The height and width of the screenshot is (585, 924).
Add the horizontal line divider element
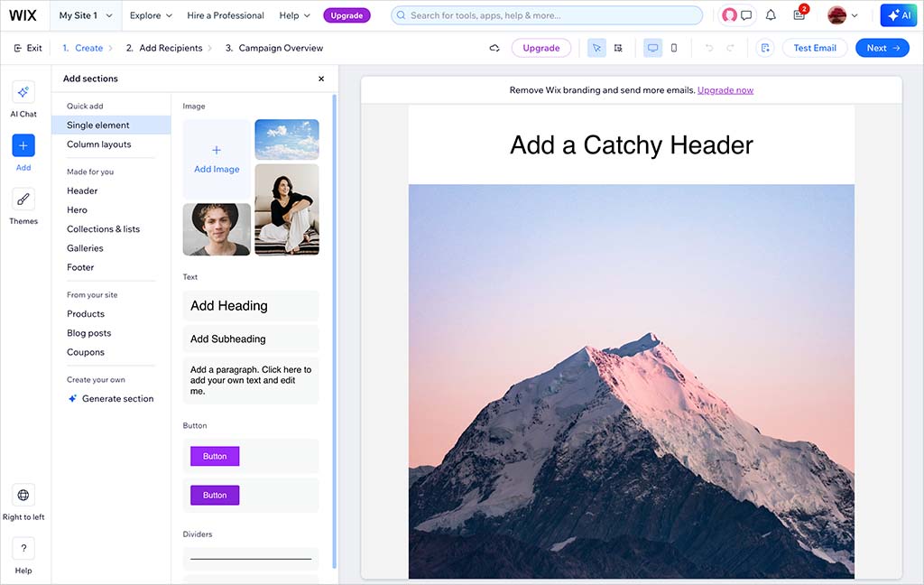(251, 559)
